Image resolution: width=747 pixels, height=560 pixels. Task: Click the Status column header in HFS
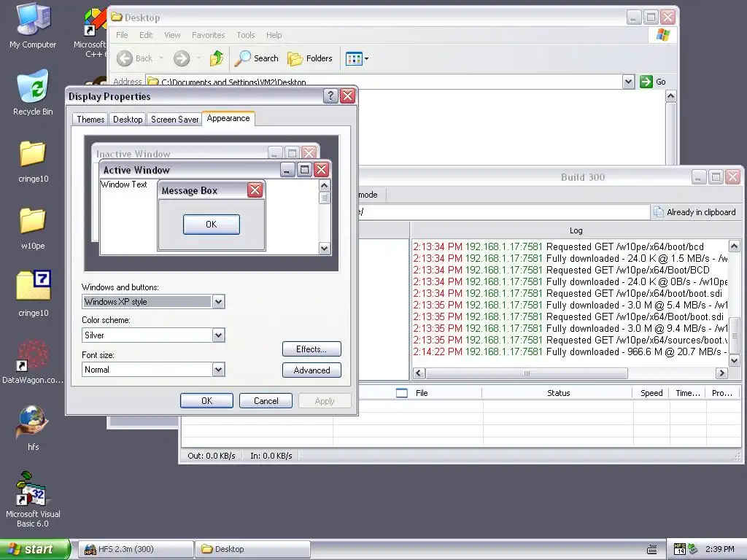click(558, 393)
